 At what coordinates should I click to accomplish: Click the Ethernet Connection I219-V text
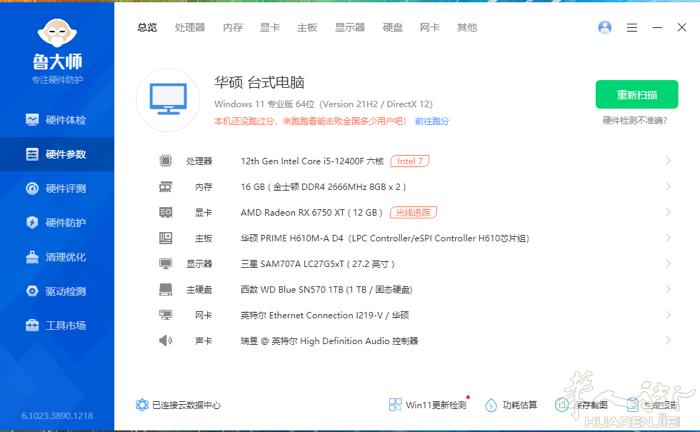point(326,315)
